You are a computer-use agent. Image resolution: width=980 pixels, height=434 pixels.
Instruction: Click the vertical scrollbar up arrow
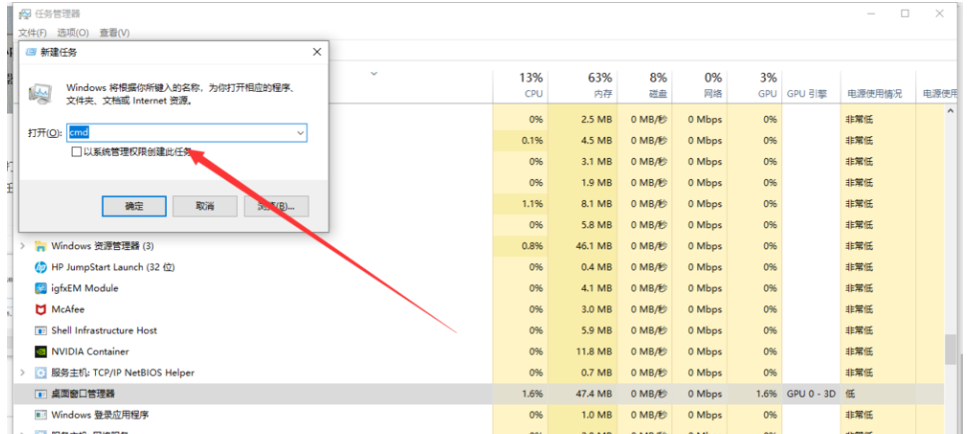(951, 111)
